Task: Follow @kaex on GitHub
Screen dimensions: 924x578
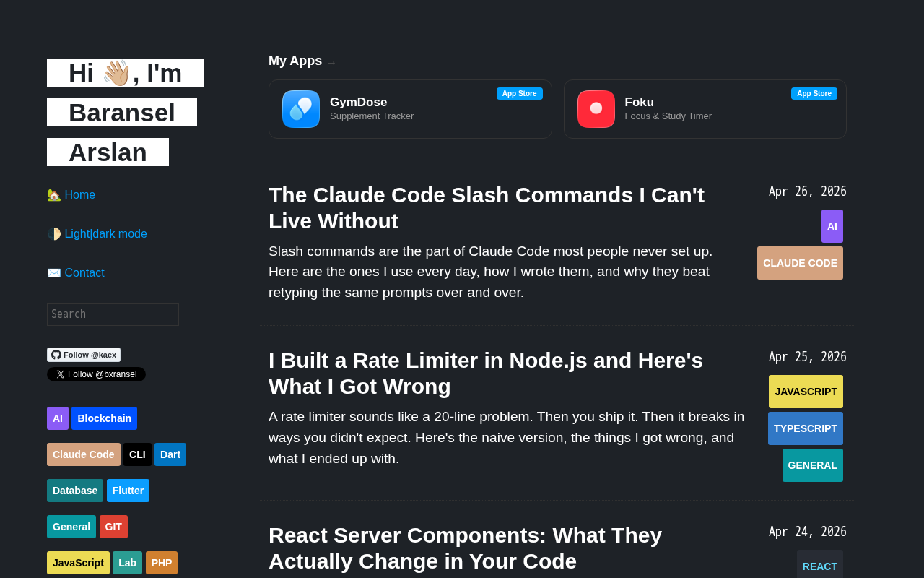Action: tap(84, 355)
